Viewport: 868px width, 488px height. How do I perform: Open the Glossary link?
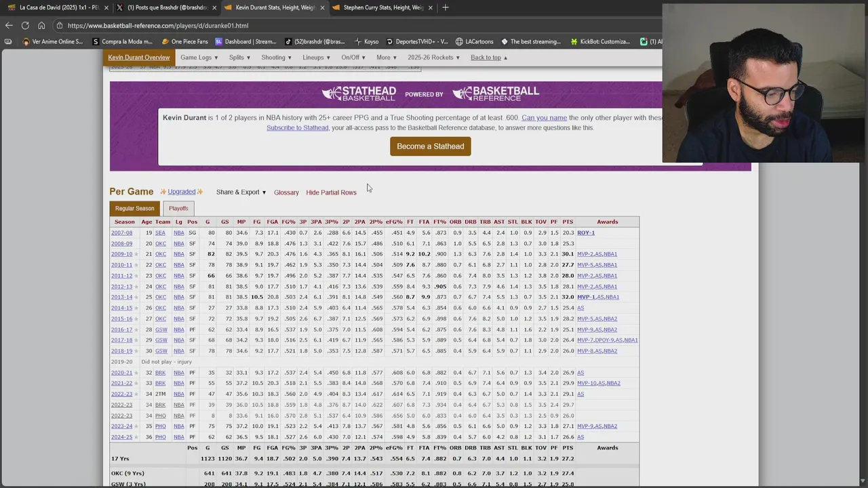tap(286, 192)
